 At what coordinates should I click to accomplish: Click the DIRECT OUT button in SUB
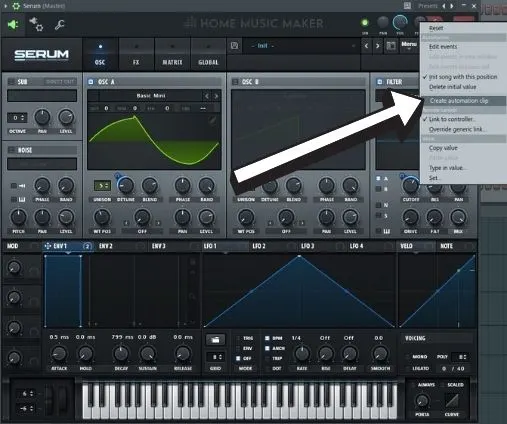coord(60,82)
